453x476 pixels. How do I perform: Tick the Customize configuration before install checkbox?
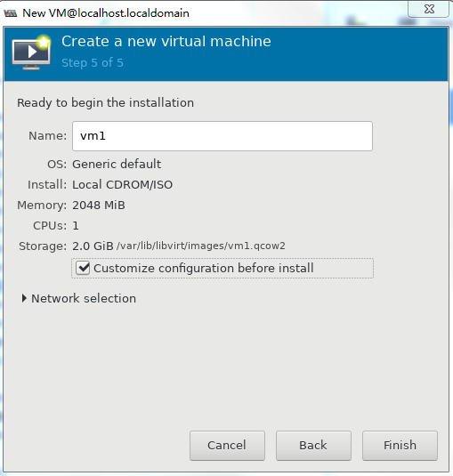pyautogui.click(x=83, y=268)
